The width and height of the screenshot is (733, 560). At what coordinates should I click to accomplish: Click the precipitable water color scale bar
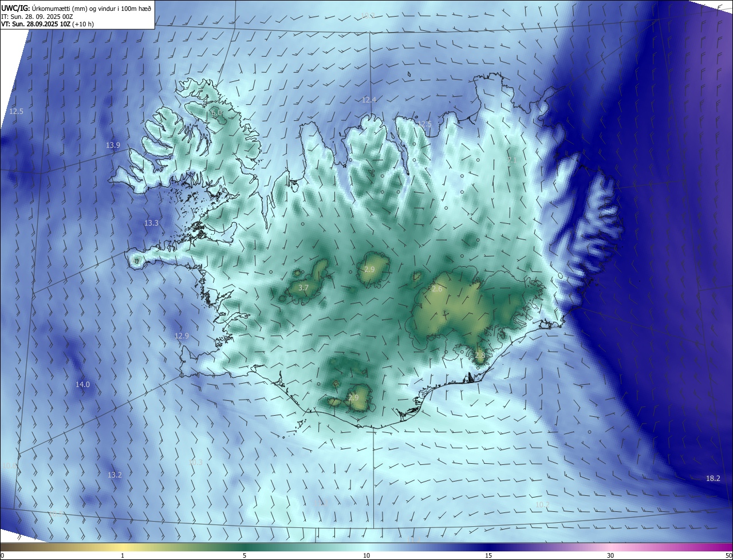point(366,547)
